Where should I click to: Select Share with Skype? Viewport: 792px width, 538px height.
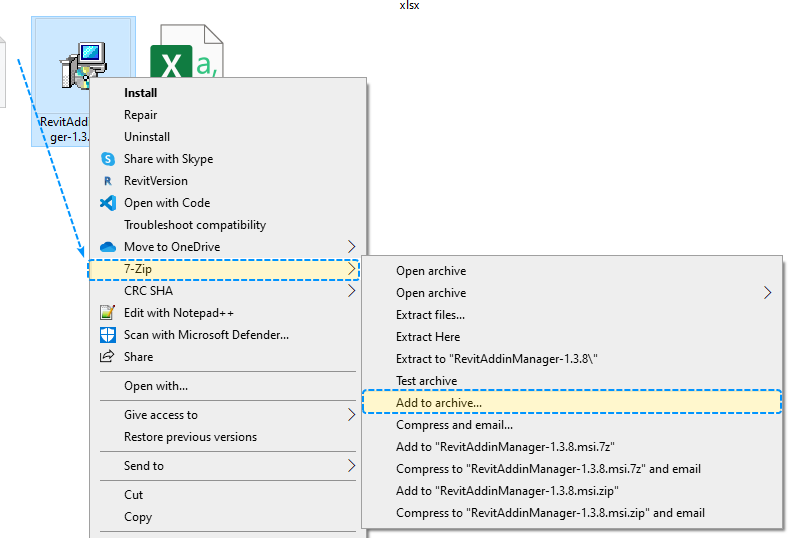[228, 159]
